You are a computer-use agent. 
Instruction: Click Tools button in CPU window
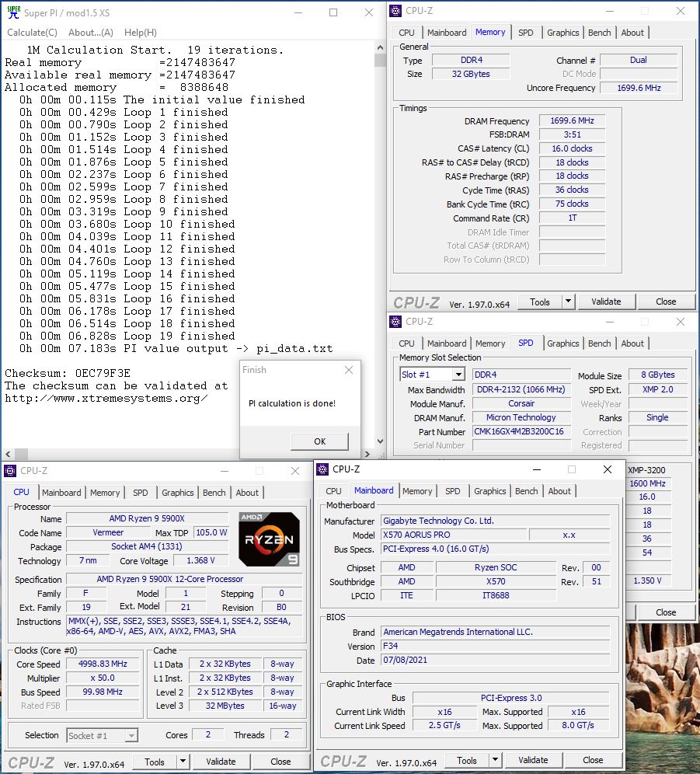[154, 762]
